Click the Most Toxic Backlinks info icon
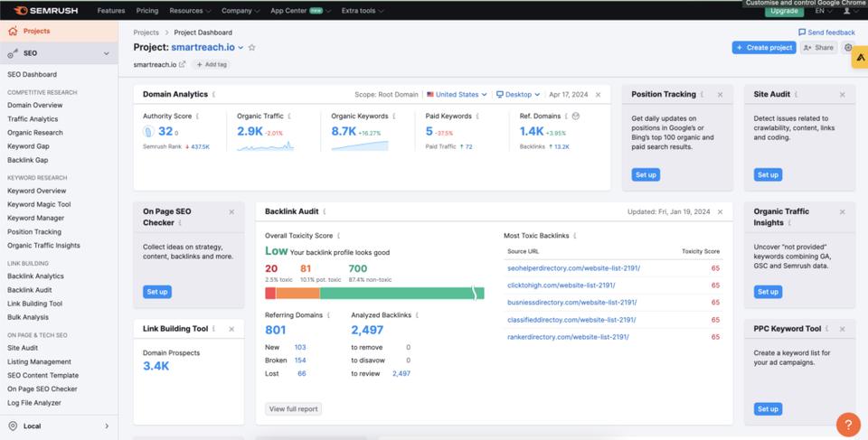This screenshot has height=440, width=868. point(575,236)
